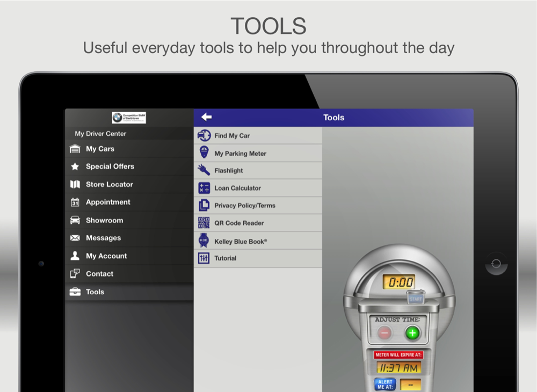Select Contact label in sidebar
The width and height of the screenshot is (537, 392).
99,273
